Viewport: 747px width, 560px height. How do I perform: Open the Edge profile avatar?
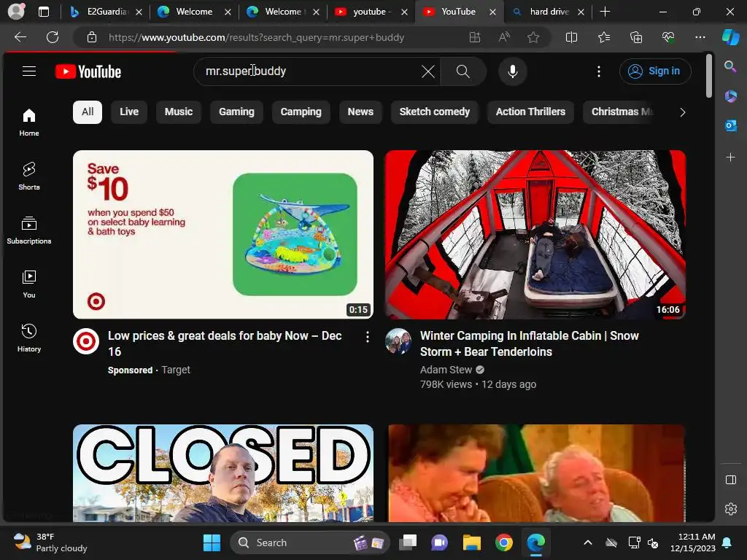(16, 12)
